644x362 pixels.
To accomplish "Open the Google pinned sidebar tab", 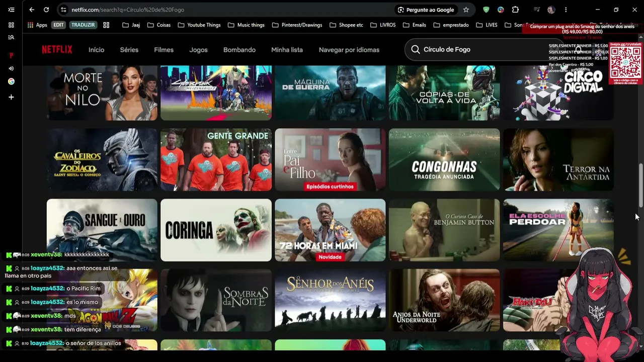I will [11, 81].
